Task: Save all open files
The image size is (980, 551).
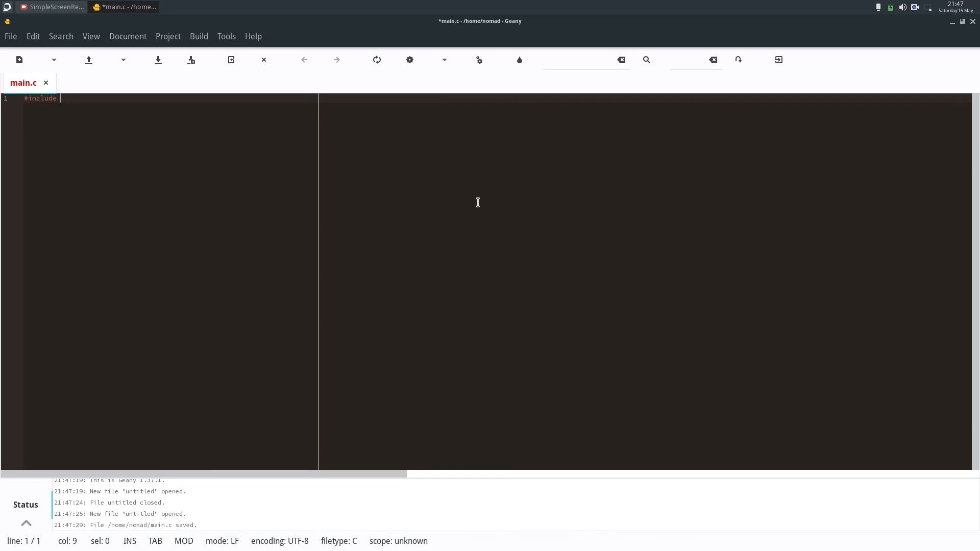Action: click(191, 60)
